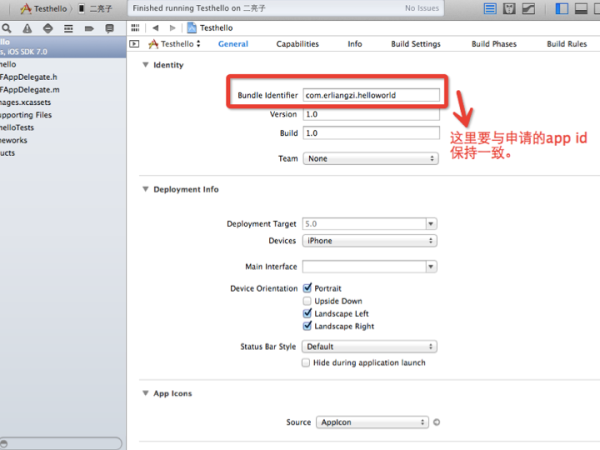Click the Bundle Identifier text field
The height and width of the screenshot is (450, 600).
pyautogui.click(x=371, y=95)
